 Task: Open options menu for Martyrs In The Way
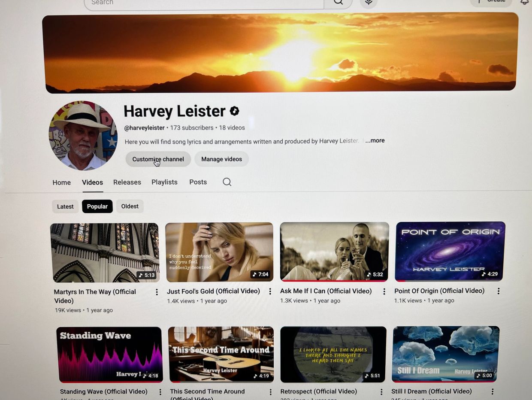pyautogui.click(x=157, y=292)
